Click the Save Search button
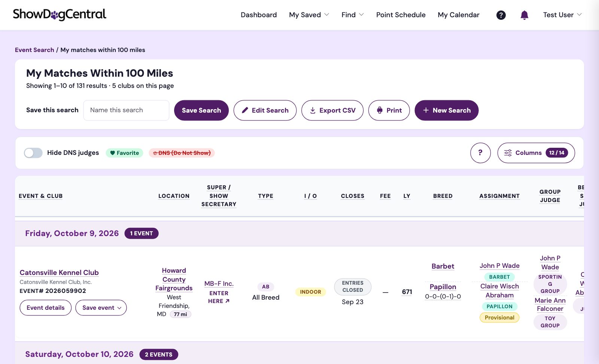 (x=201, y=110)
